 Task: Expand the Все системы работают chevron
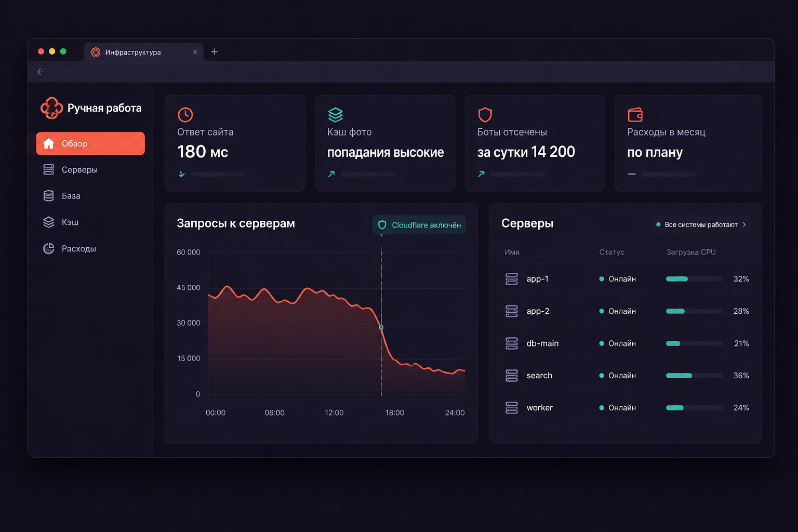[x=744, y=224]
